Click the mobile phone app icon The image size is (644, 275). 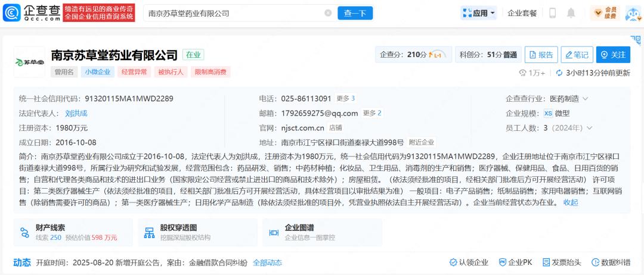tap(552, 13)
